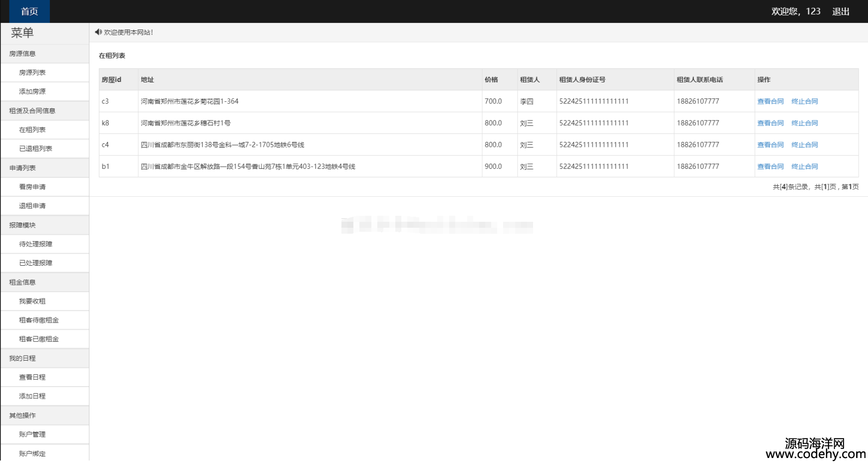Open 已处理报障 menu item
The height and width of the screenshot is (464, 868).
(45, 263)
